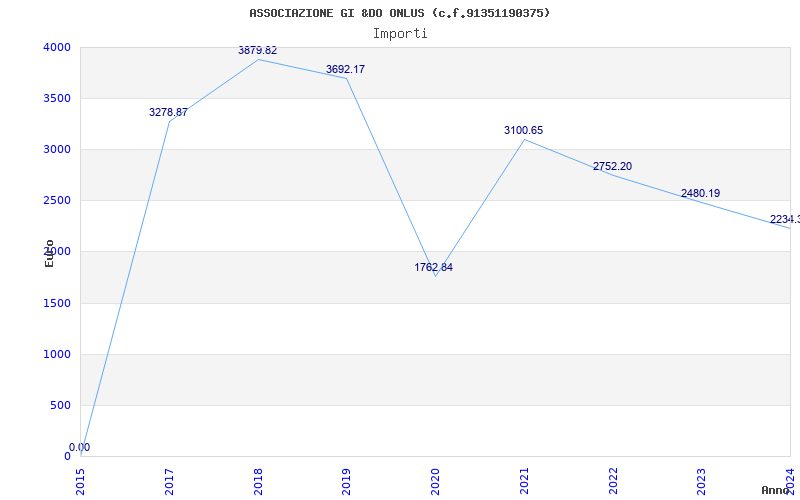Click the 2021 x-axis year label

(x=524, y=481)
